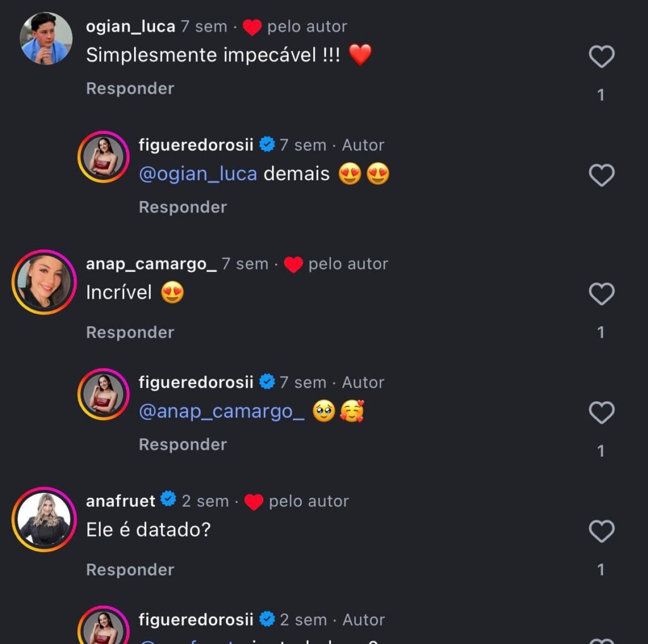Like figueredorosii's reply to ogian_luca
648x644 pixels.
point(601,175)
